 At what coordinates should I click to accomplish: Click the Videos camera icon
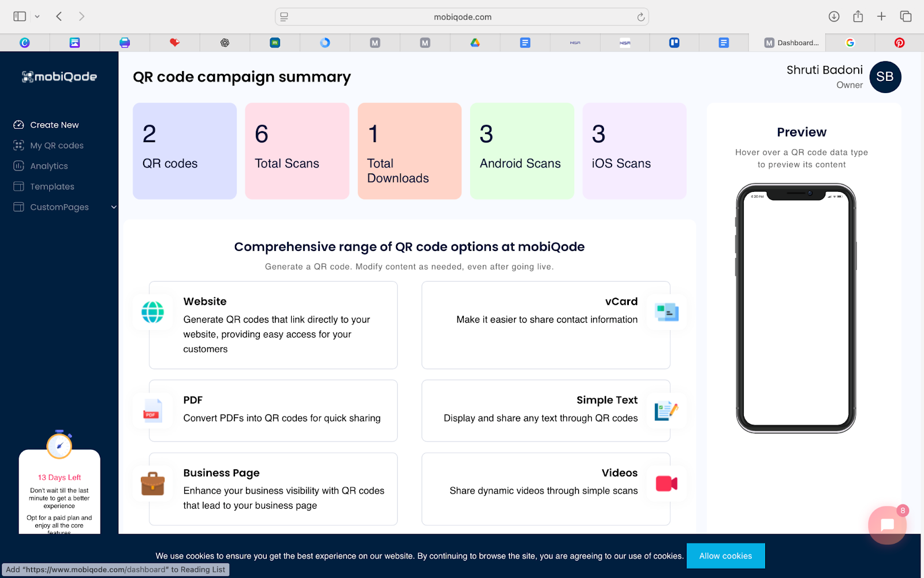pyautogui.click(x=666, y=484)
